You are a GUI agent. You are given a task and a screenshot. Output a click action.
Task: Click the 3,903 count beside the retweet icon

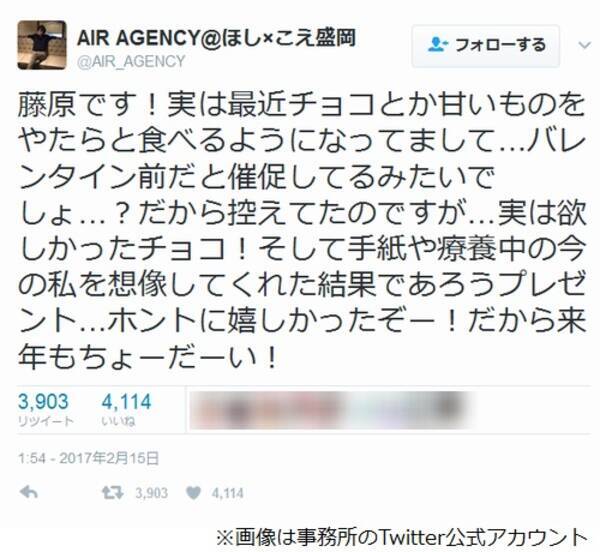[152, 493]
